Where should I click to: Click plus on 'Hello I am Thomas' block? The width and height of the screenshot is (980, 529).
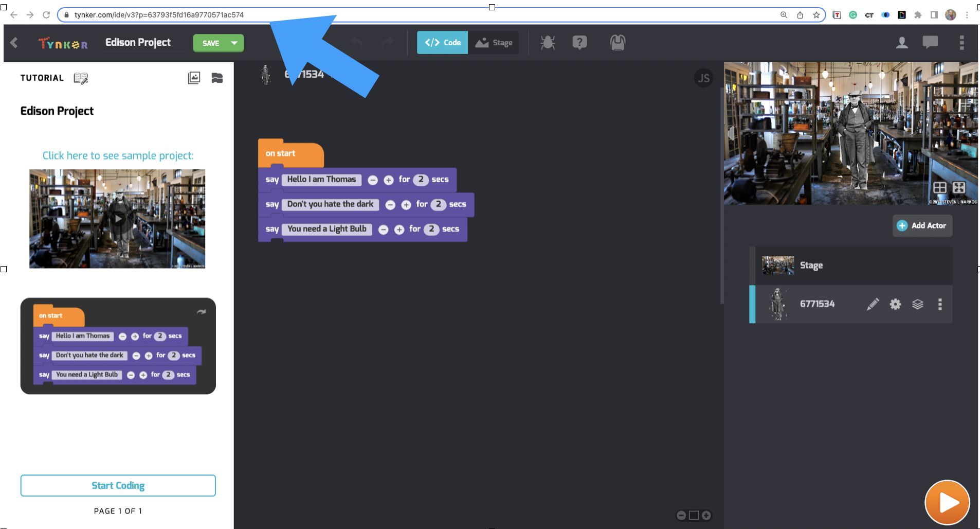(x=389, y=180)
